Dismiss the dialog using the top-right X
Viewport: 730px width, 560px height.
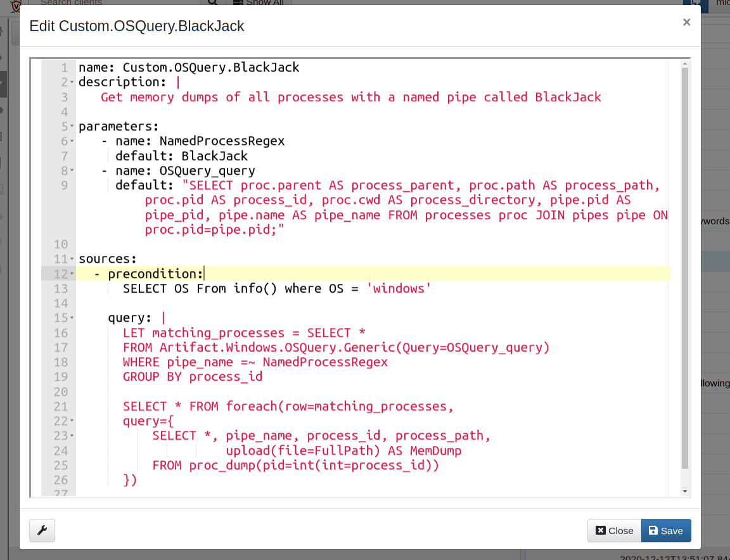tap(686, 22)
